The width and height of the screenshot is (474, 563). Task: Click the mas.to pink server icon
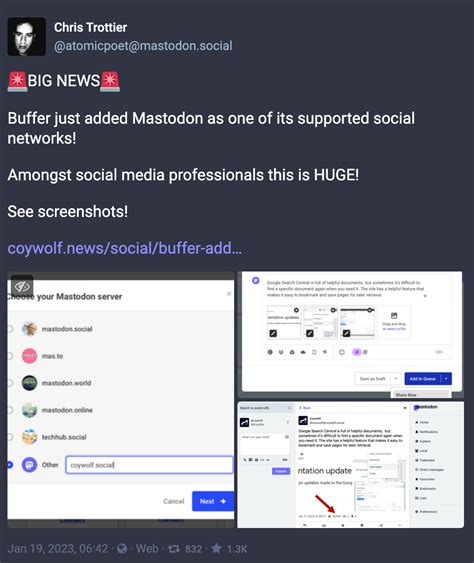click(x=29, y=356)
